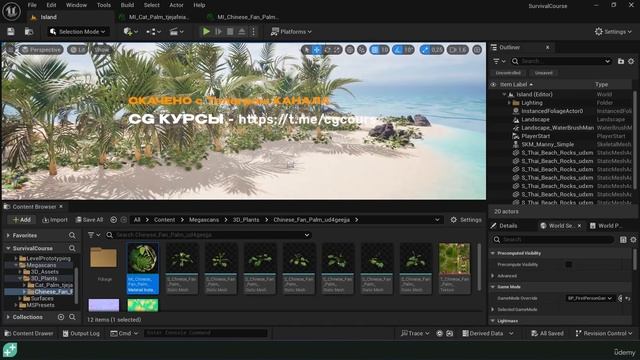The image size is (640, 360).
Task: Open the Build menu
Action: (127, 5)
